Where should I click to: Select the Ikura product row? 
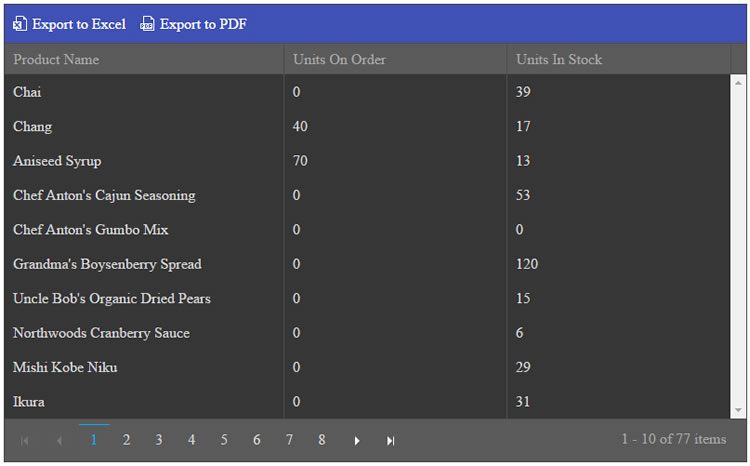tap(29, 402)
